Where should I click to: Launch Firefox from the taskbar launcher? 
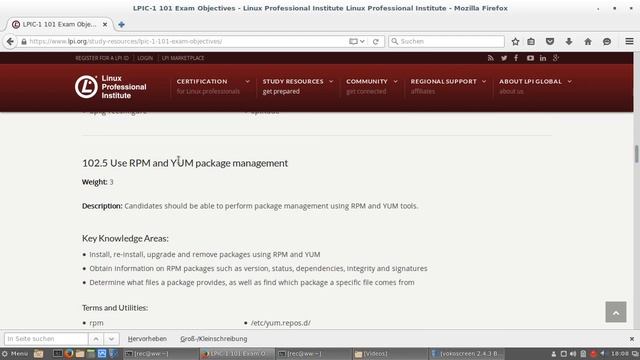69,353
